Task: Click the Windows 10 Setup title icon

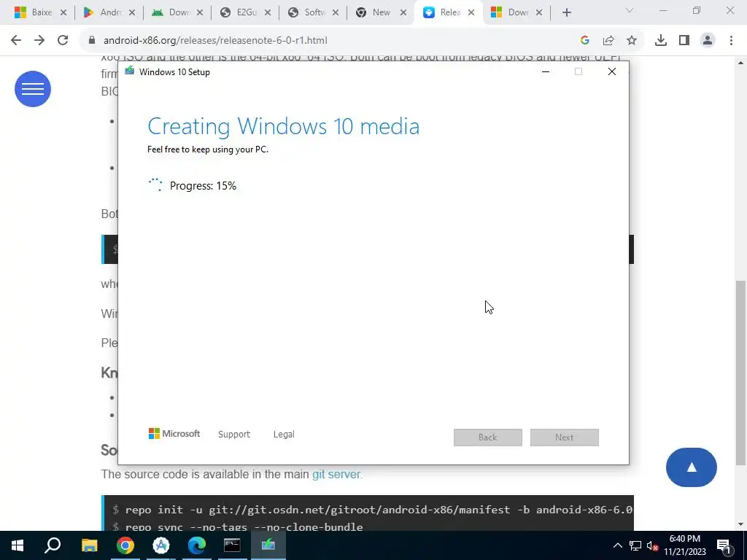Action: 130,71
